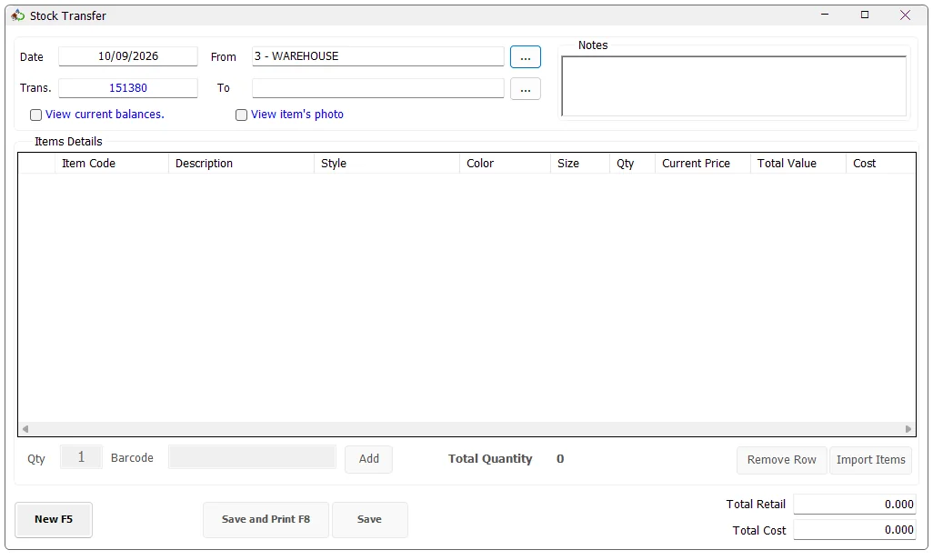Image resolution: width=943 pixels, height=560 pixels.
Task: Click the Barcode entry field
Action: pyautogui.click(x=252, y=457)
